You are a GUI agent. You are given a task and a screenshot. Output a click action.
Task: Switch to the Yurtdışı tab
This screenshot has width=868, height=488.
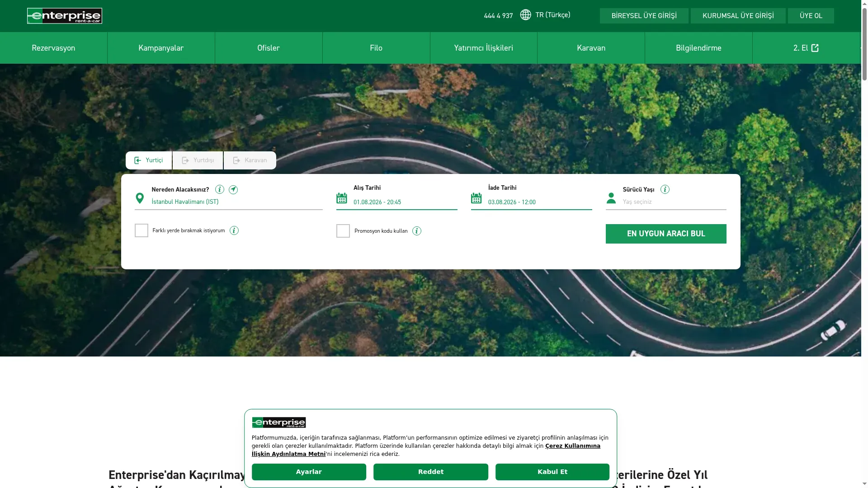198,160
